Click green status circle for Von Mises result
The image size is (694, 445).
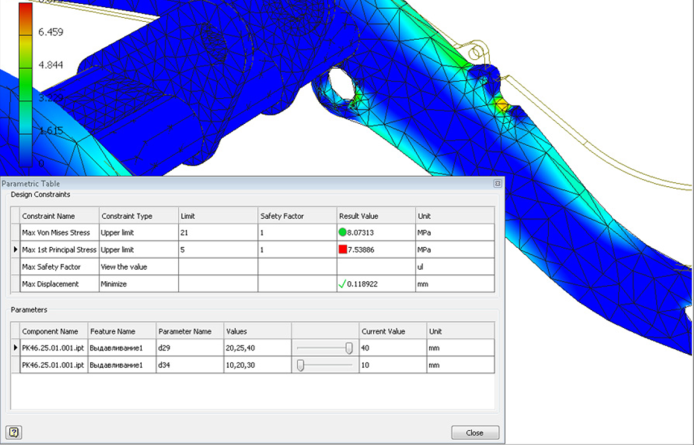(x=342, y=232)
